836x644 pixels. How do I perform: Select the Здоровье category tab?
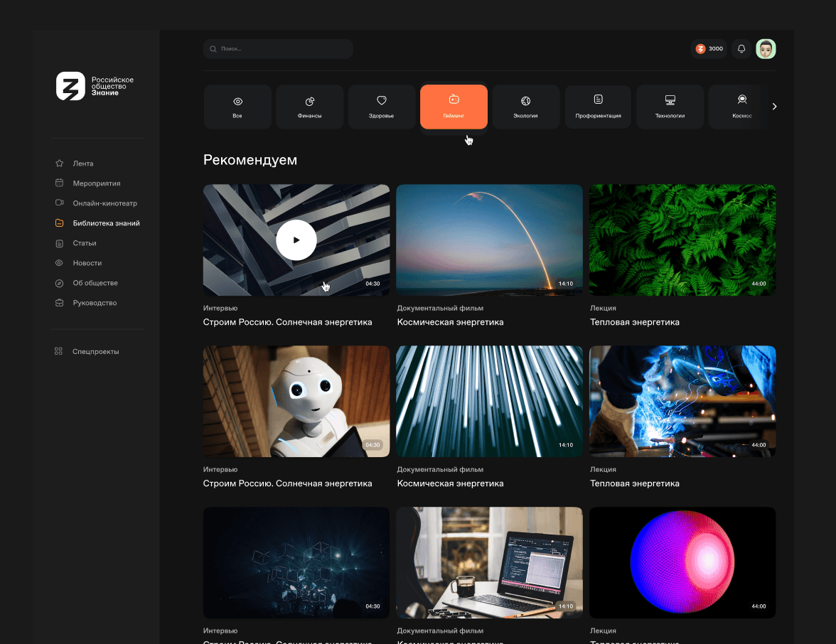381,107
